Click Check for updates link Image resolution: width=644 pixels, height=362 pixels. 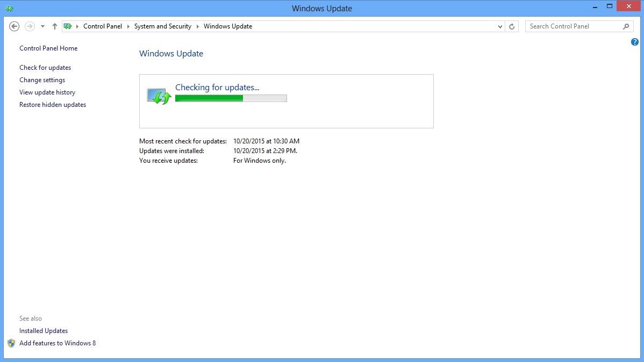[45, 67]
